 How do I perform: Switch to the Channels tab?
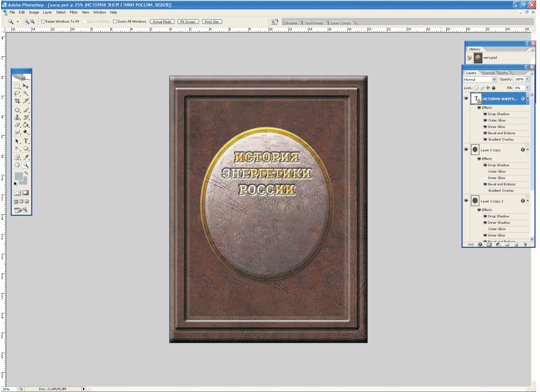tap(488, 73)
